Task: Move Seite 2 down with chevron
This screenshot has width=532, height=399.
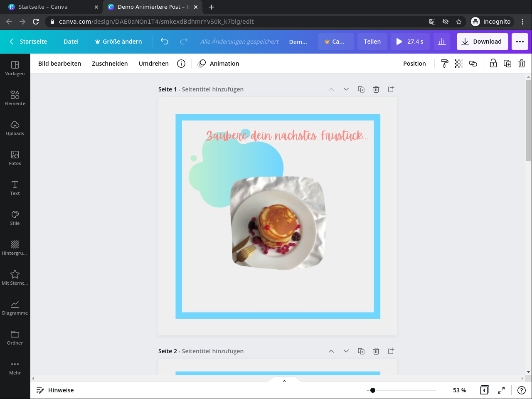Action: pyautogui.click(x=346, y=351)
